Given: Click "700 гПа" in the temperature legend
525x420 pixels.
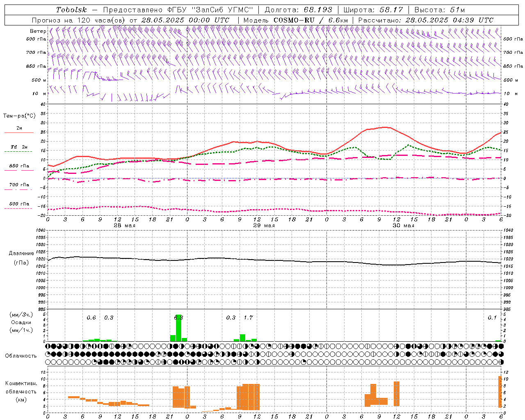Looking at the screenshot, I should click(19, 185).
